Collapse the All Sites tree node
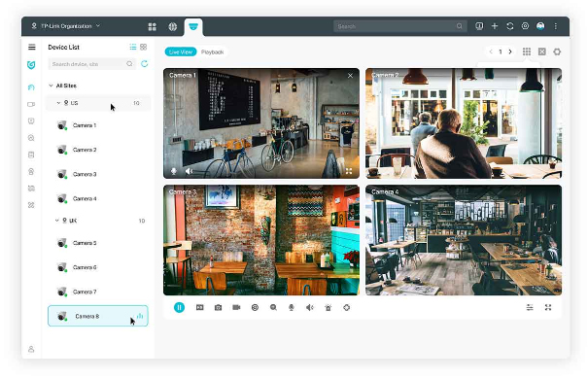 (x=51, y=86)
